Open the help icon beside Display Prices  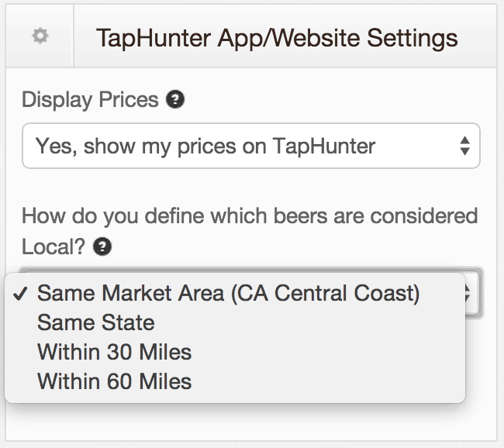click(x=175, y=99)
